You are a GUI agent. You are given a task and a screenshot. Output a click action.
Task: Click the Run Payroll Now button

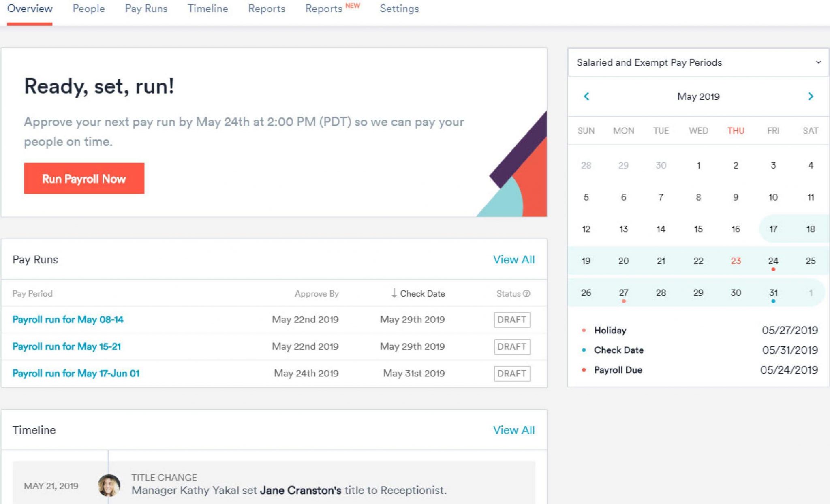click(x=83, y=178)
